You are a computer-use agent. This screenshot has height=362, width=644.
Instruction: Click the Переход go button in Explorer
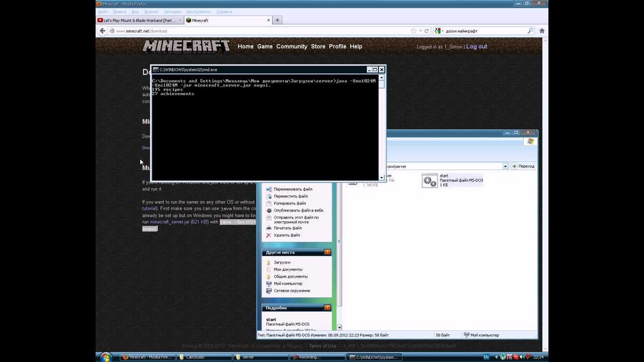point(523,166)
